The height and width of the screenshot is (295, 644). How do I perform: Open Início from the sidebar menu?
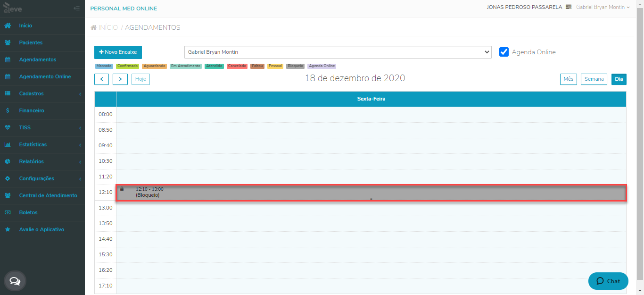click(x=42, y=25)
